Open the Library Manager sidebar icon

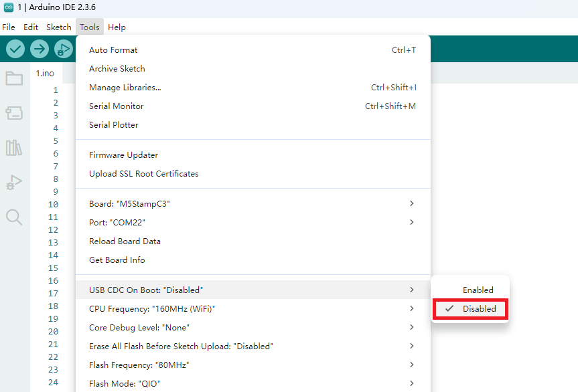[14, 148]
